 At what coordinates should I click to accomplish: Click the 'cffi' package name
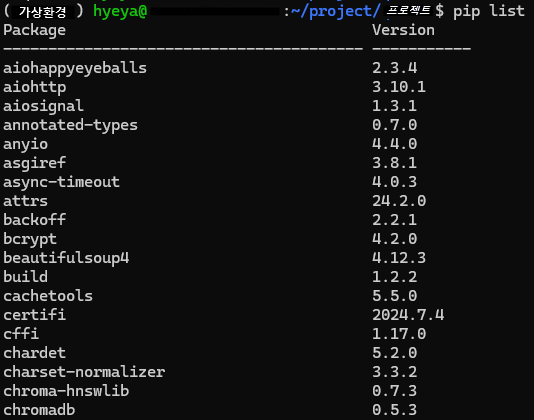click(x=21, y=333)
